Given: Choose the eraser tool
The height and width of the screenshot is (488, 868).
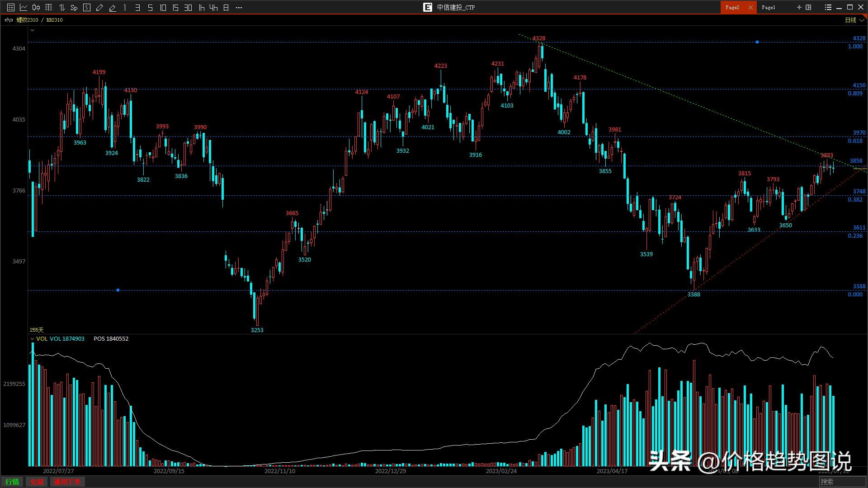Looking at the screenshot, I should click(113, 8).
